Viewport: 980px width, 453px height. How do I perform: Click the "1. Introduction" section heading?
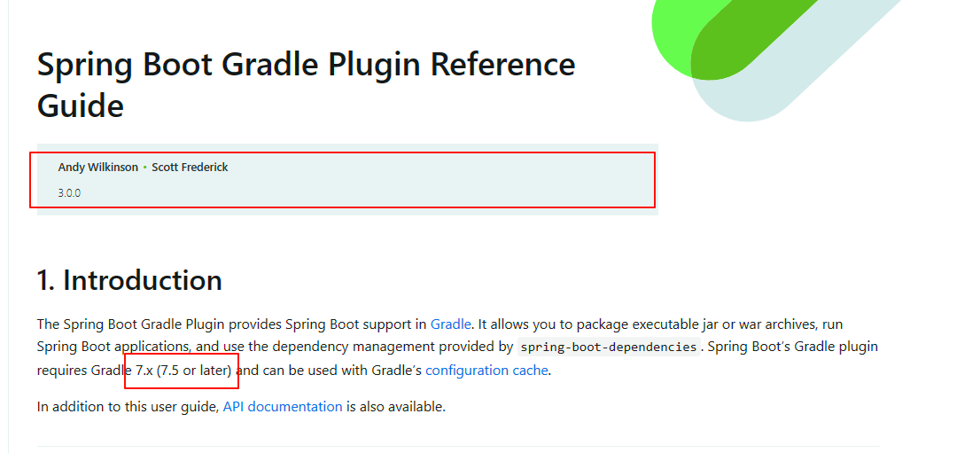point(129,280)
